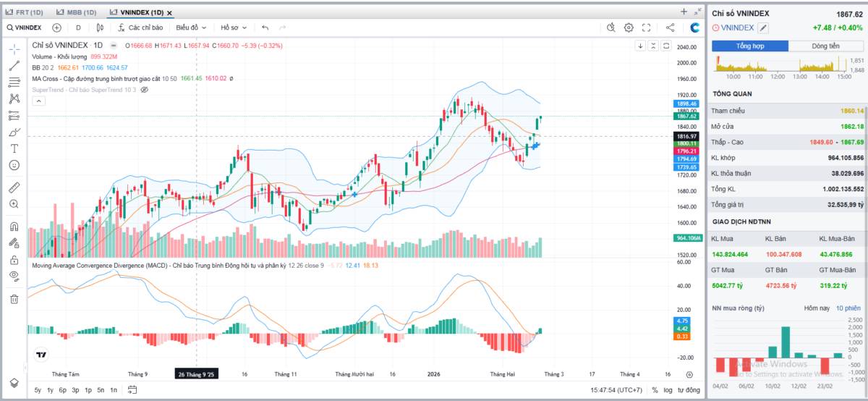Viewport: 868px width, 401px height.
Task: Click the TradingView logo on chart
Action: click(x=41, y=355)
